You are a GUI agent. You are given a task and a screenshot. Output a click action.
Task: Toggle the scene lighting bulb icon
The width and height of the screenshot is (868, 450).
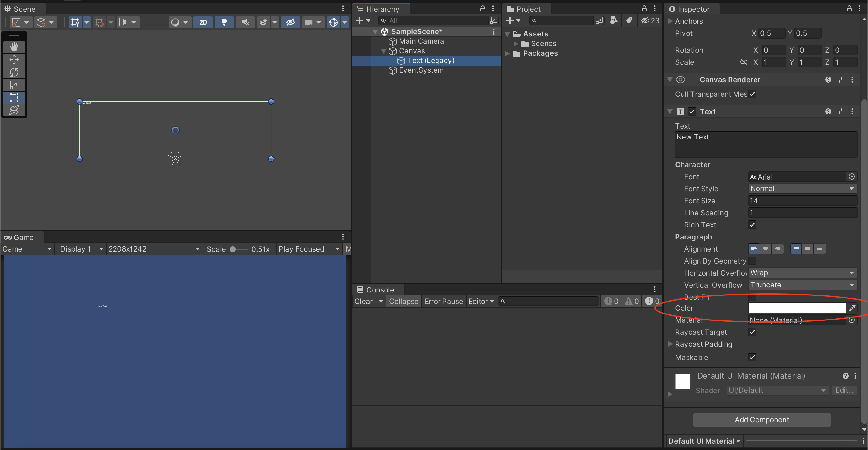coord(224,22)
